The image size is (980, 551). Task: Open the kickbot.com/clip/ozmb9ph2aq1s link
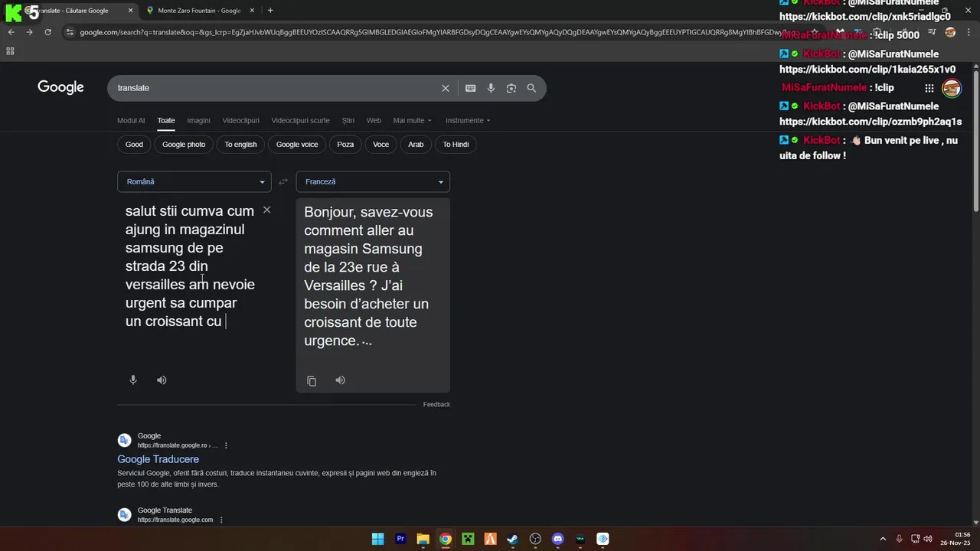[871, 122]
